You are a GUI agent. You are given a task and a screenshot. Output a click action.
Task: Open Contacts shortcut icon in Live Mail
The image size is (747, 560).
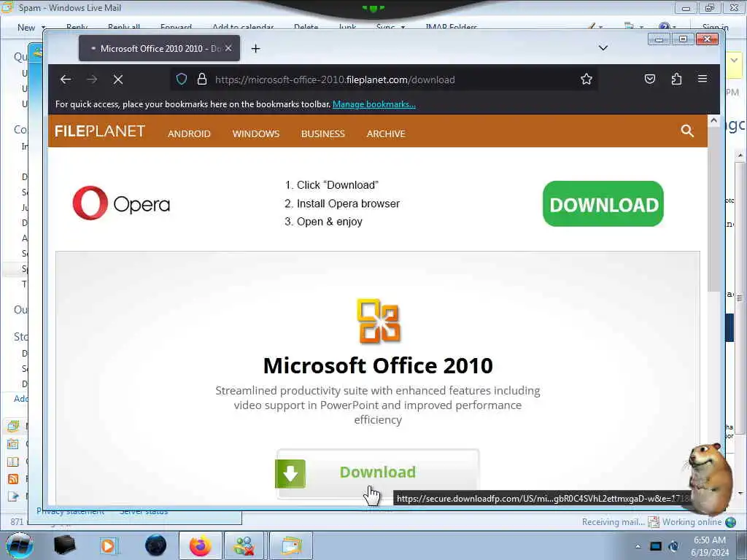pos(13,462)
